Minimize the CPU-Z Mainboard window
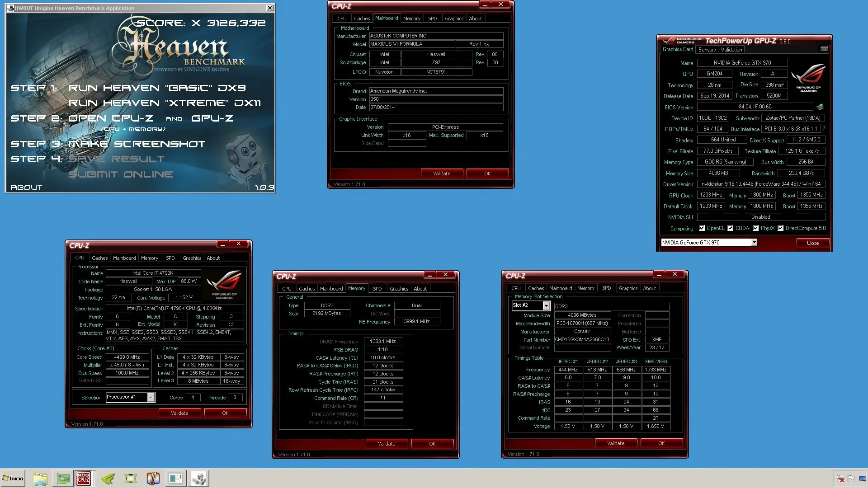 tap(485, 5)
